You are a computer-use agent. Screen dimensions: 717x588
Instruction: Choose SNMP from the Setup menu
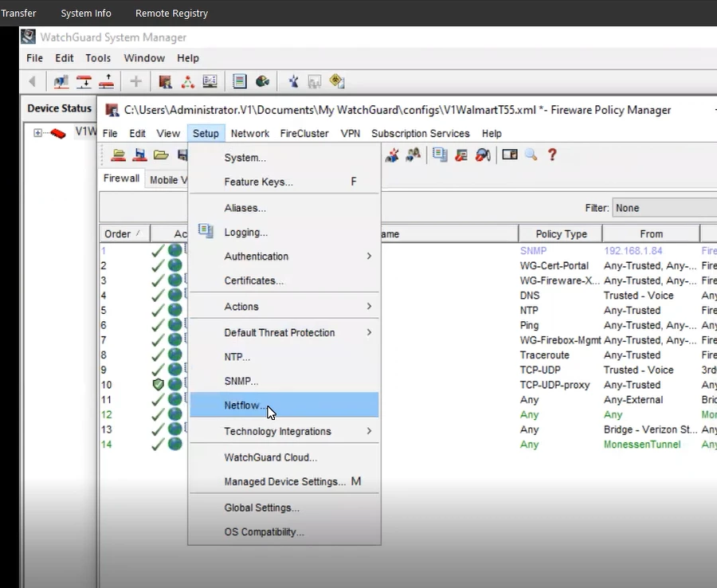click(x=284, y=381)
